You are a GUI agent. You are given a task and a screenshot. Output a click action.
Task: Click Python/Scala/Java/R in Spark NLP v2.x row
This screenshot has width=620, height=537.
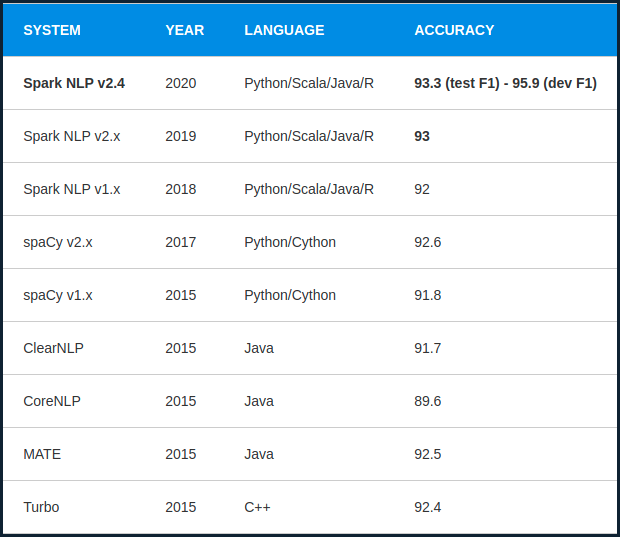click(309, 136)
